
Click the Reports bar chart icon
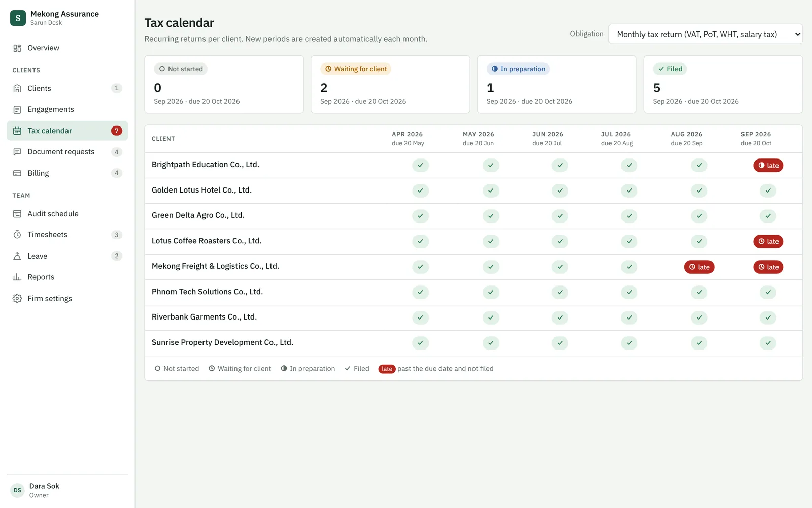coord(17,277)
